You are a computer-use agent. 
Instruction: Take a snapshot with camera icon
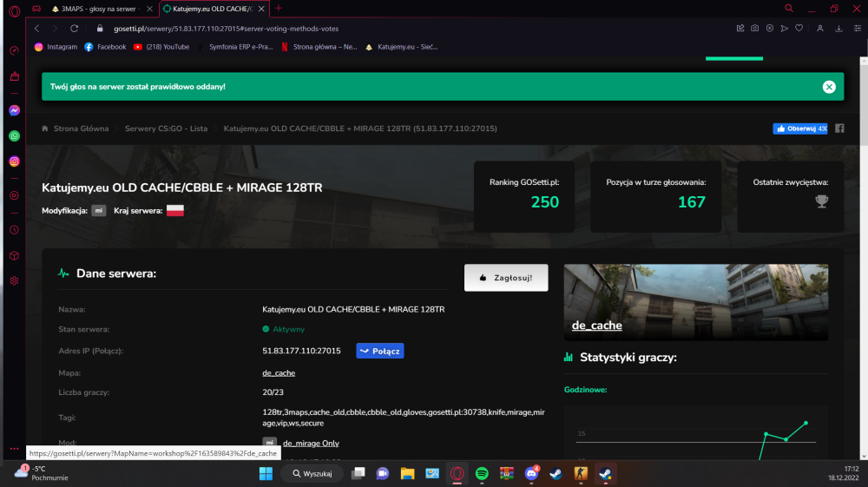click(x=754, y=29)
